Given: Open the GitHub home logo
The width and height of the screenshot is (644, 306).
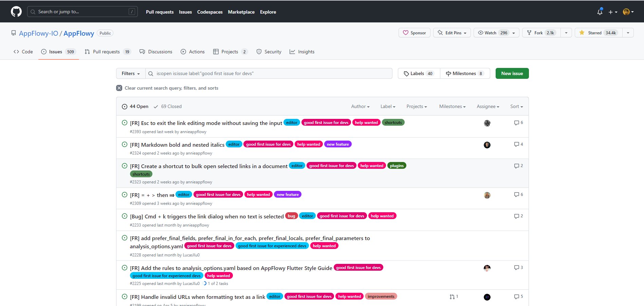Looking at the screenshot, I should tap(16, 12).
